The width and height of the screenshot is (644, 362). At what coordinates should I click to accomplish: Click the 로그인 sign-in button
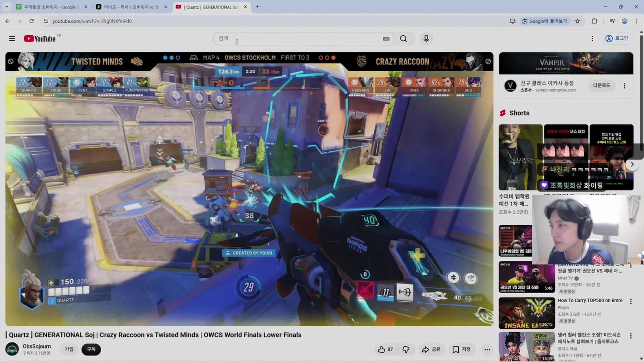point(617,38)
